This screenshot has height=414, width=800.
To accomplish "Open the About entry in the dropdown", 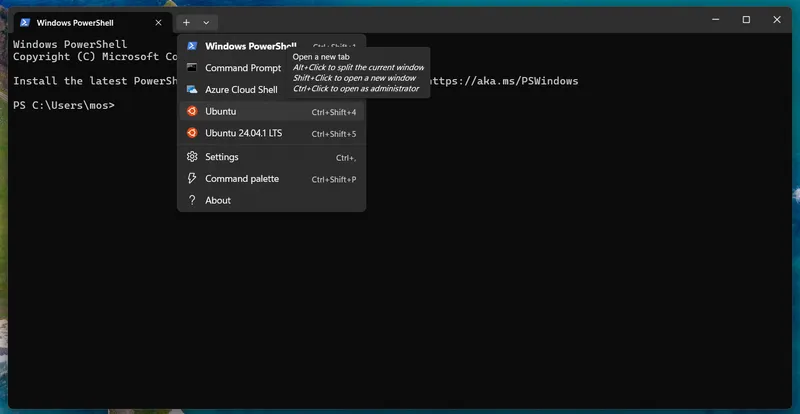I will [x=218, y=200].
